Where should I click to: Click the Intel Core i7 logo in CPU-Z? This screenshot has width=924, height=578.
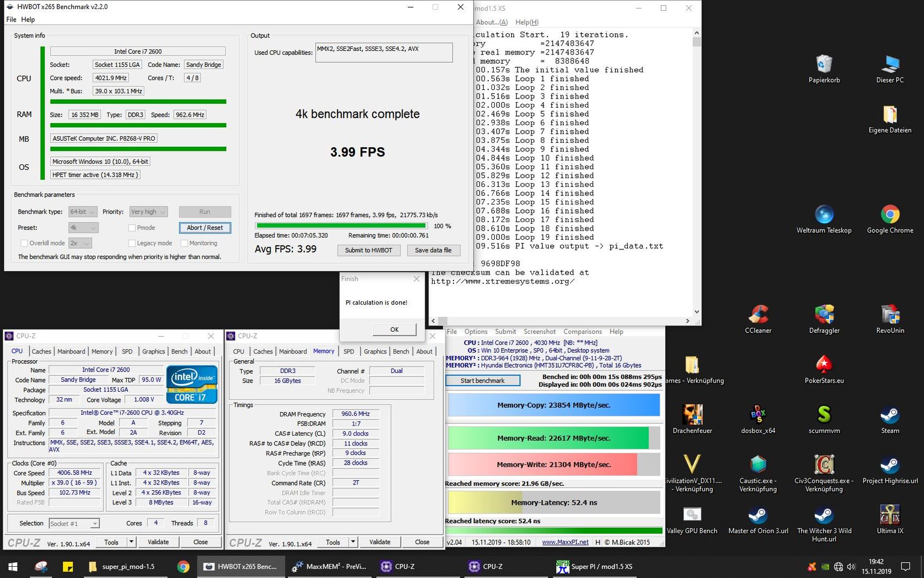(x=191, y=384)
